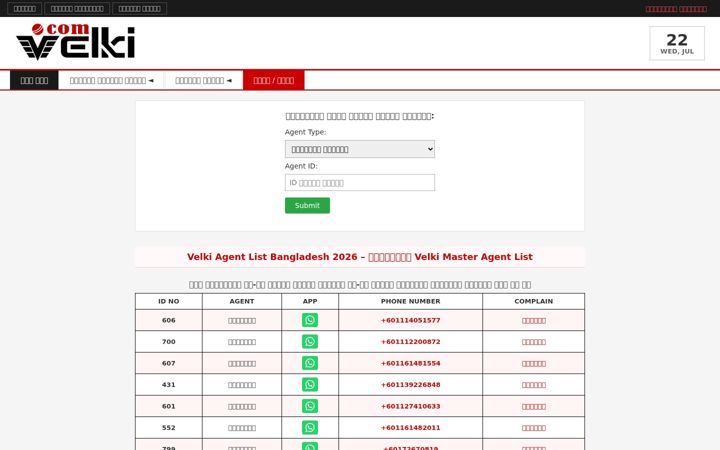Click the red link in the top black bar
Screen dimensions: 720x450
[x=676, y=9]
